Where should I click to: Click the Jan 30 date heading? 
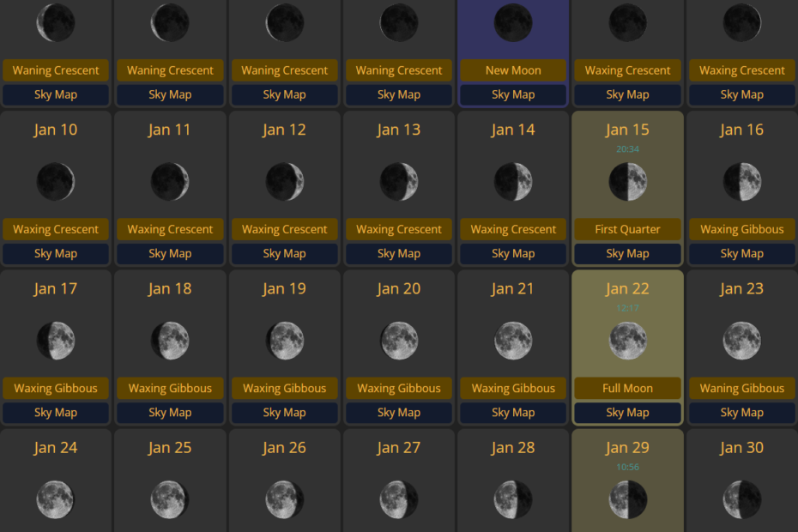coord(742,448)
